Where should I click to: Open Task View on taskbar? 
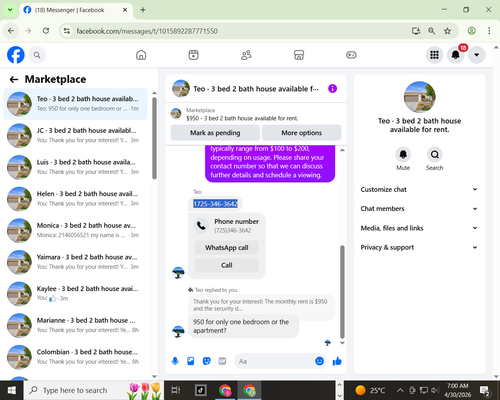175,390
